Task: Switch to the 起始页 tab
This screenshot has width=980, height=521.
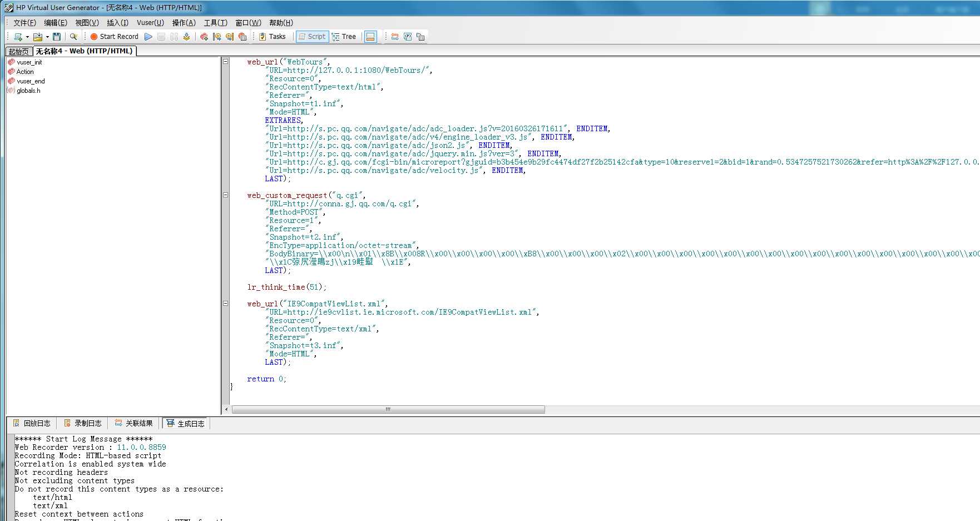Action: [x=19, y=51]
